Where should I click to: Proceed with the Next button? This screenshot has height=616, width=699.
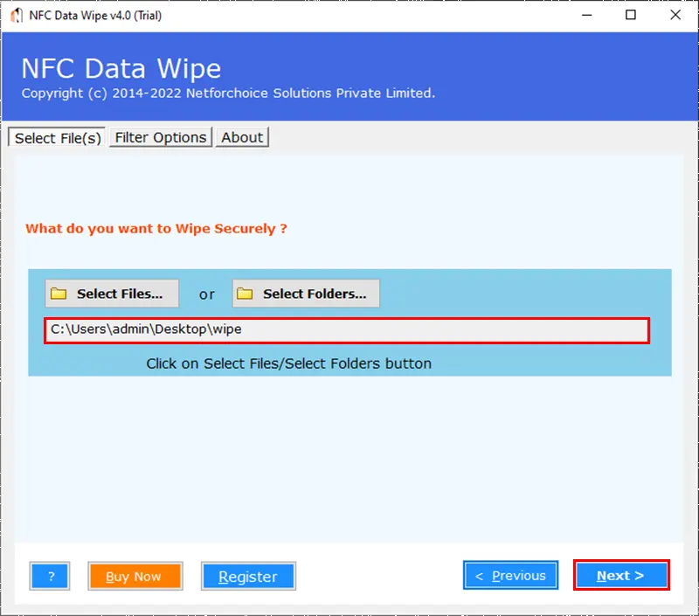click(x=621, y=575)
